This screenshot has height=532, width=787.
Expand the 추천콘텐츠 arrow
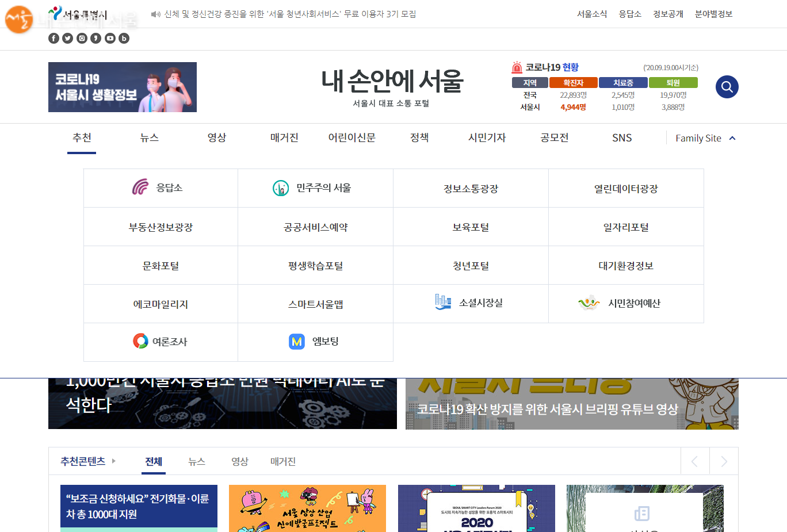[x=114, y=461]
